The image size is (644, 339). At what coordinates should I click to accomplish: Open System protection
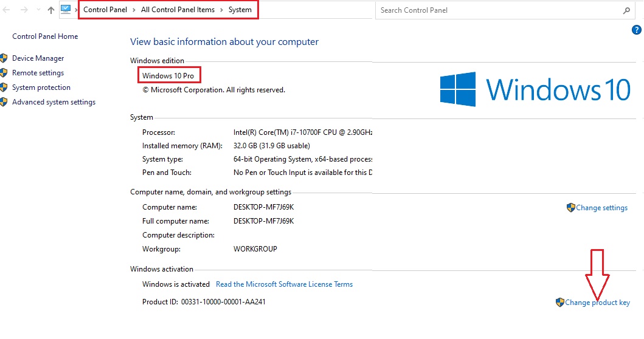pos(41,87)
